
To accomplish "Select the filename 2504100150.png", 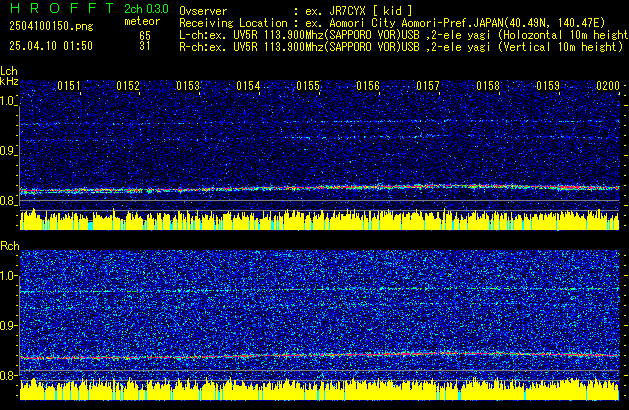I will (51, 26).
